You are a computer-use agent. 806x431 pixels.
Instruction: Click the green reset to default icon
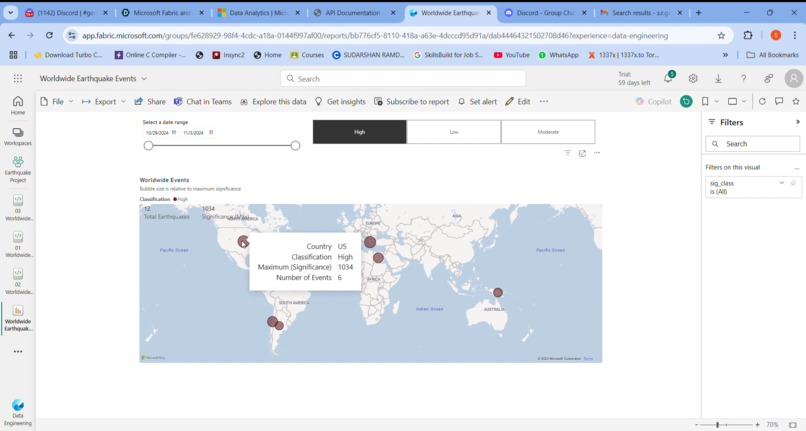pos(686,101)
